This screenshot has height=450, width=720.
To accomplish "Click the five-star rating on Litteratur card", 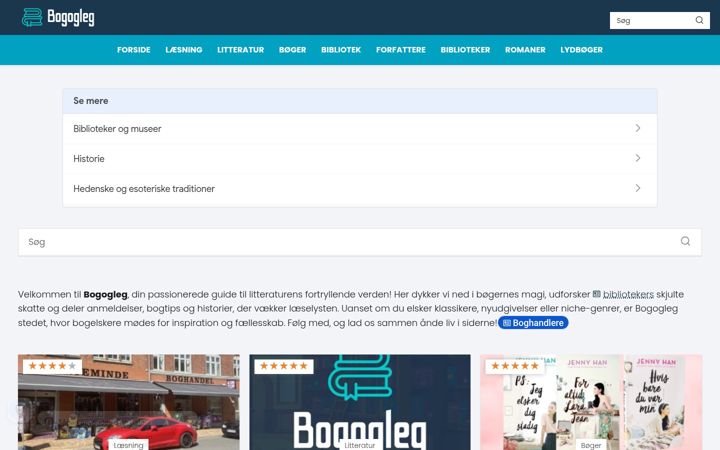I will click(x=284, y=366).
